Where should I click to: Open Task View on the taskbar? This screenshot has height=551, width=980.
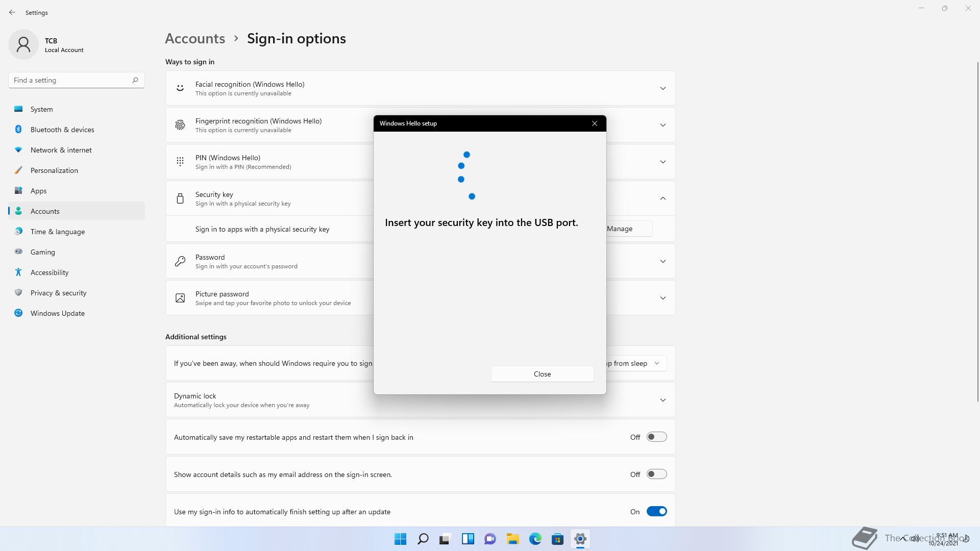[446, 539]
